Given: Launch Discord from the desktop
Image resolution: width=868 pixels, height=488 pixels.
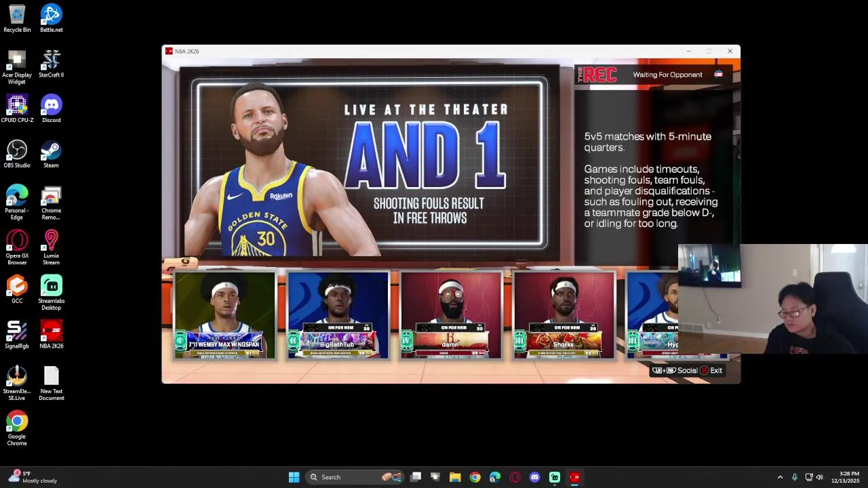Looking at the screenshot, I should click(51, 109).
